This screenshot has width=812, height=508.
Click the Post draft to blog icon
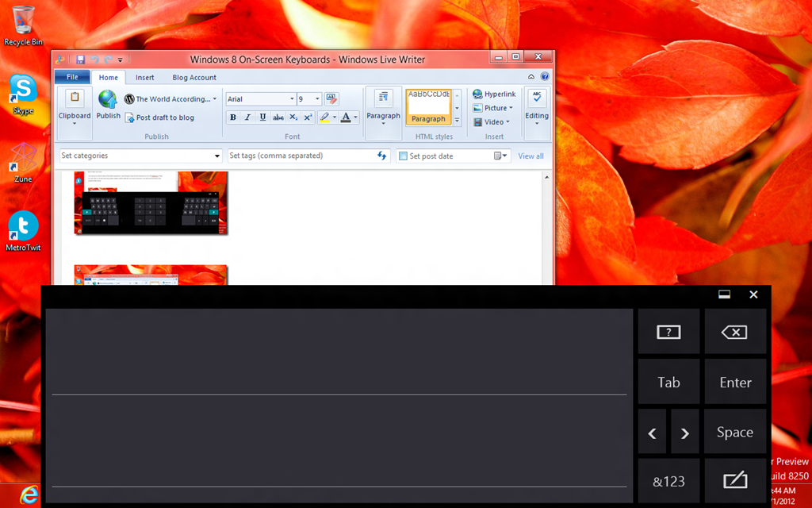pyautogui.click(x=129, y=117)
